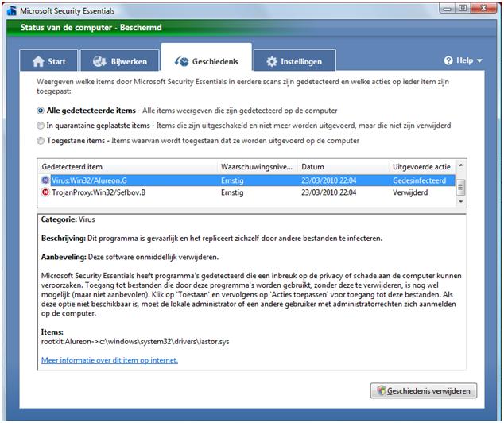Select the Virus:Win32/Alureon.G row

click(246, 180)
